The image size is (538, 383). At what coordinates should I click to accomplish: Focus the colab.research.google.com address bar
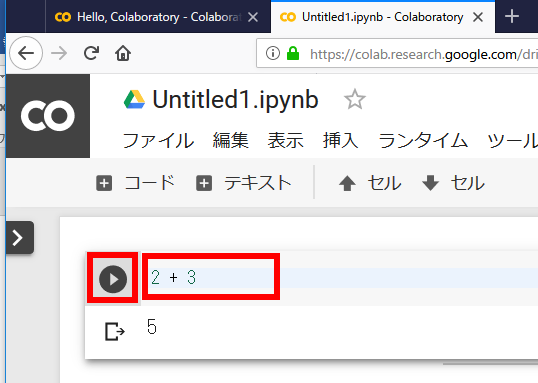[397, 53]
